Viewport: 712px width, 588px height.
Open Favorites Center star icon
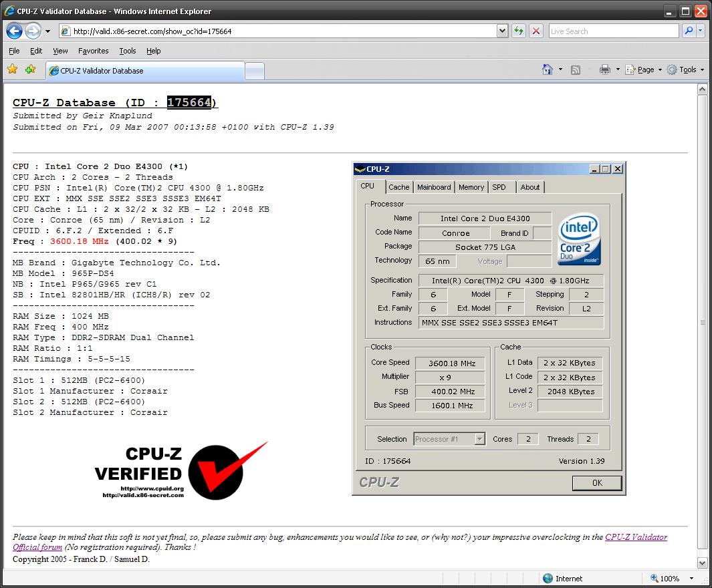click(13, 69)
